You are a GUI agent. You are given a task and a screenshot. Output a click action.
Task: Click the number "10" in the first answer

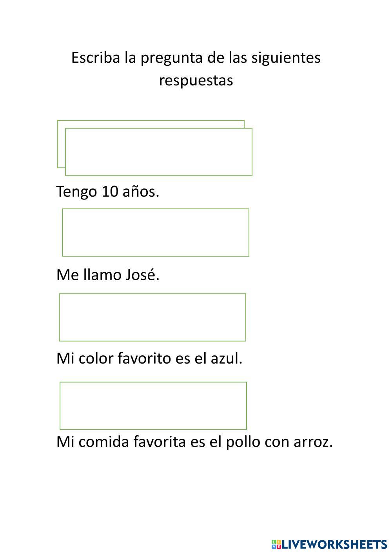110,192
